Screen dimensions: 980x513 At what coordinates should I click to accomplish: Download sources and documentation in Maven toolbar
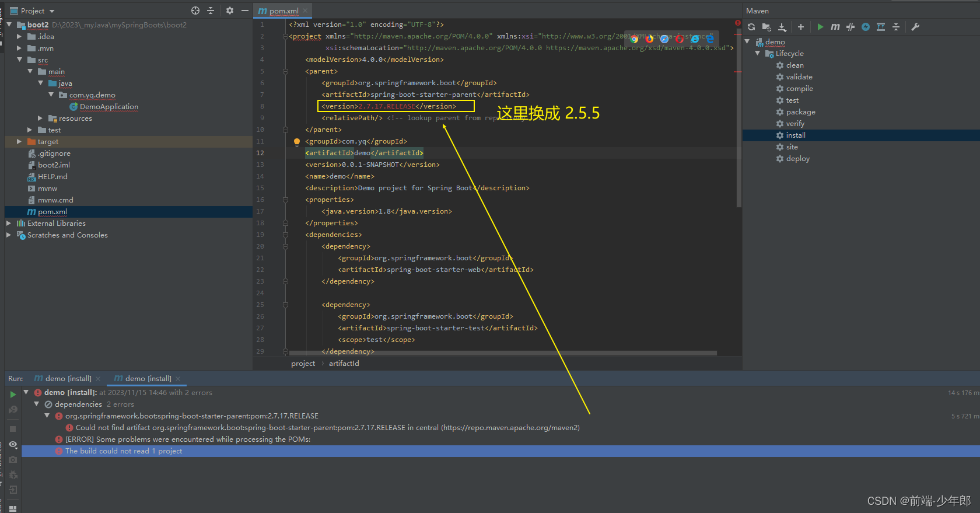[782, 27]
